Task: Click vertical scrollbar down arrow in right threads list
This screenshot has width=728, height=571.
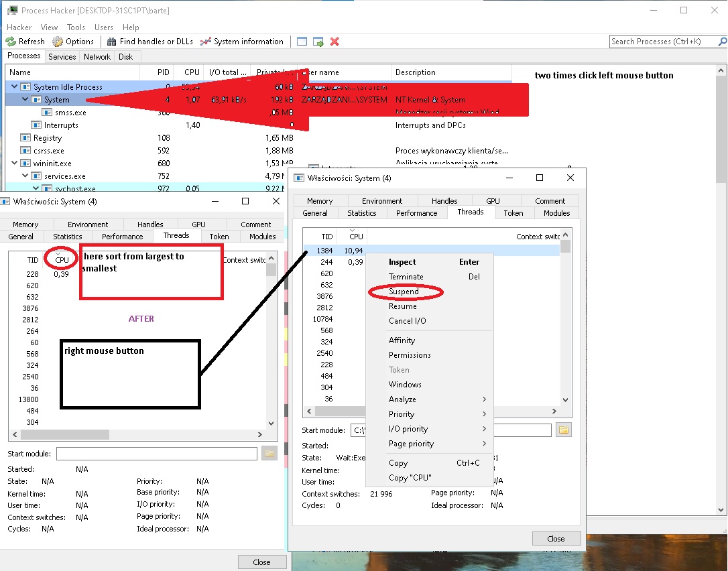Action: pyautogui.click(x=565, y=399)
